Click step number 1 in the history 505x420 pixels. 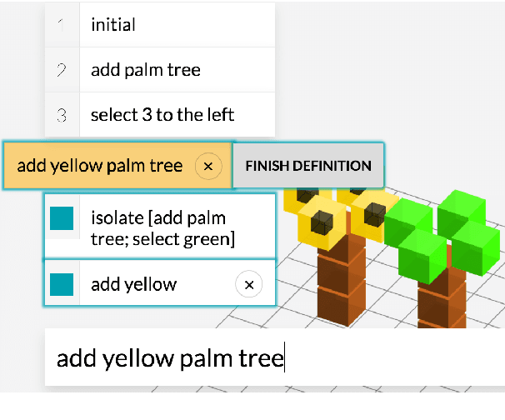[61, 25]
